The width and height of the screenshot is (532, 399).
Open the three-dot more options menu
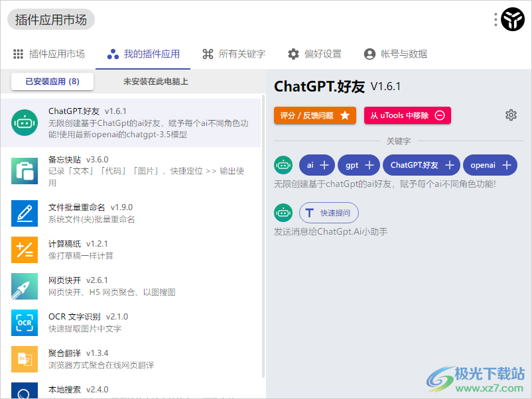(496, 19)
